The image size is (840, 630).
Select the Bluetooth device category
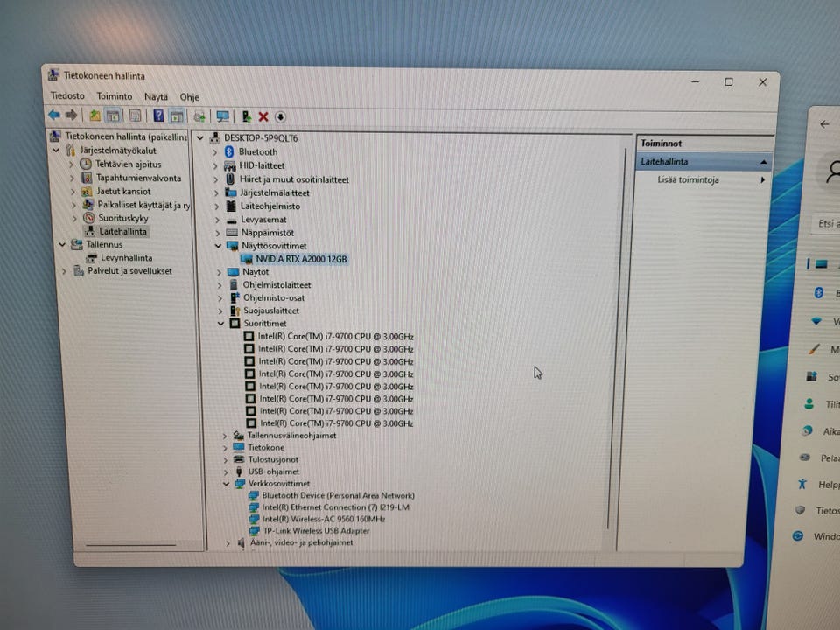tap(257, 151)
